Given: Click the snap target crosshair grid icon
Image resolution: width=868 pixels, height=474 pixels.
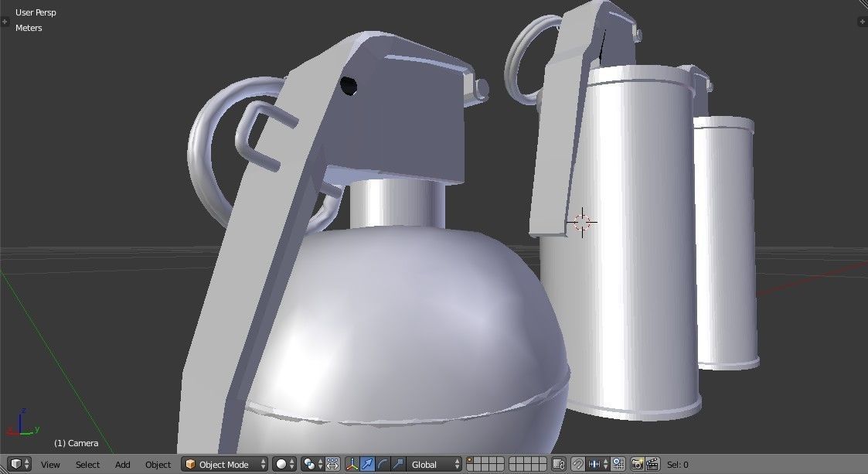Looking at the screenshot, I should [x=618, y=464].
